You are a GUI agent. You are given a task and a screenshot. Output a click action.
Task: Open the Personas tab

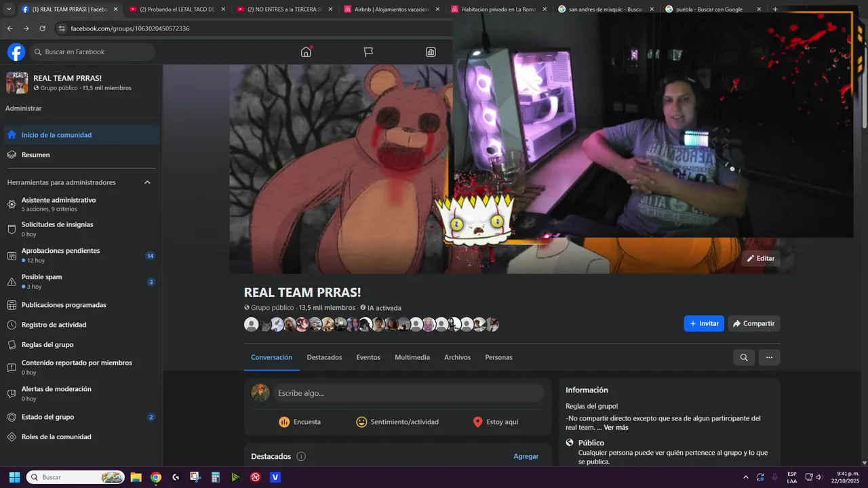498,357
